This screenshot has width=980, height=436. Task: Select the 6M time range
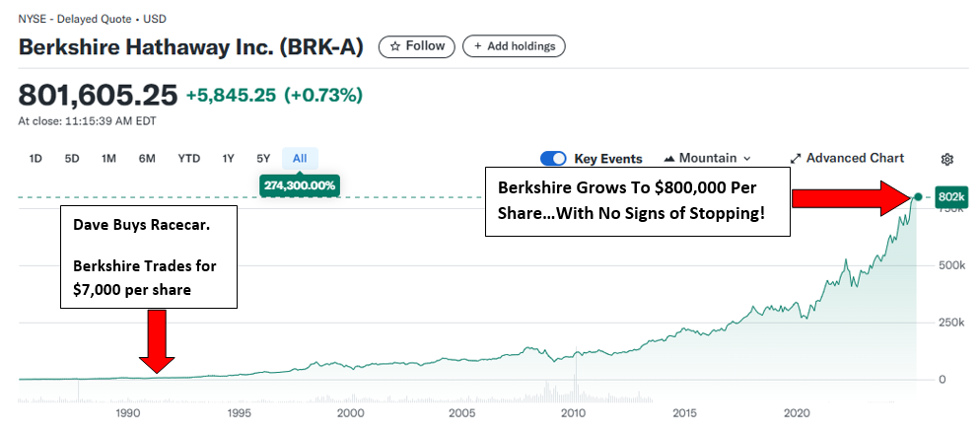pos(147,159)
